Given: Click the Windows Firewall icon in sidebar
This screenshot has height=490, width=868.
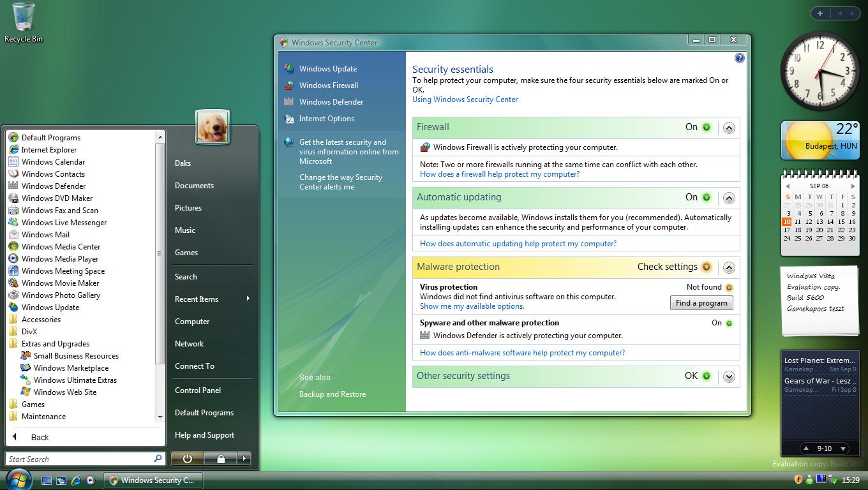Looking at the screenshot, I should tap(289, 85).
